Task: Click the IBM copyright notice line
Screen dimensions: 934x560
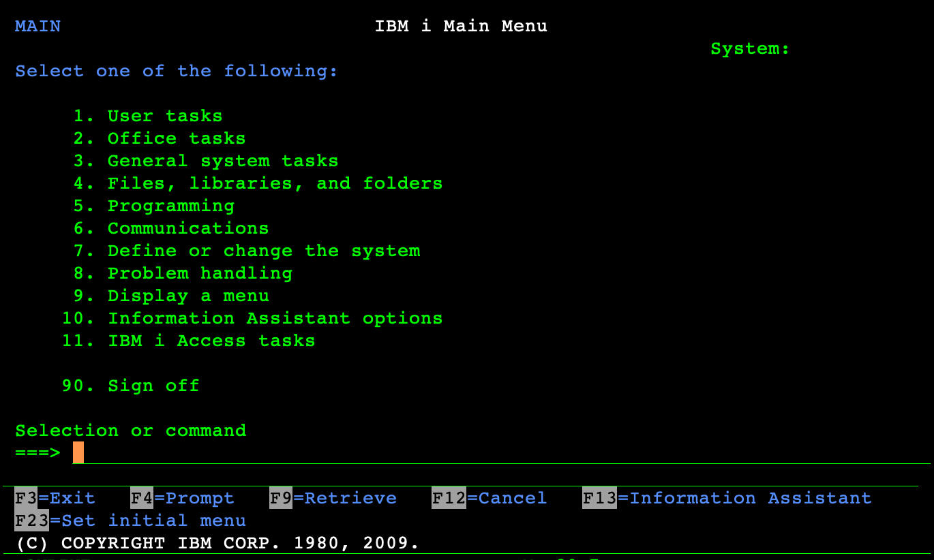Action: tap(217, 543)
